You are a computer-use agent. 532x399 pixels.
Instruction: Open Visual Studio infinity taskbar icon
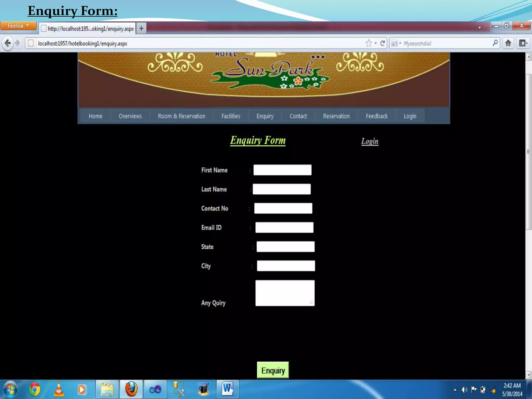point(155,390)
